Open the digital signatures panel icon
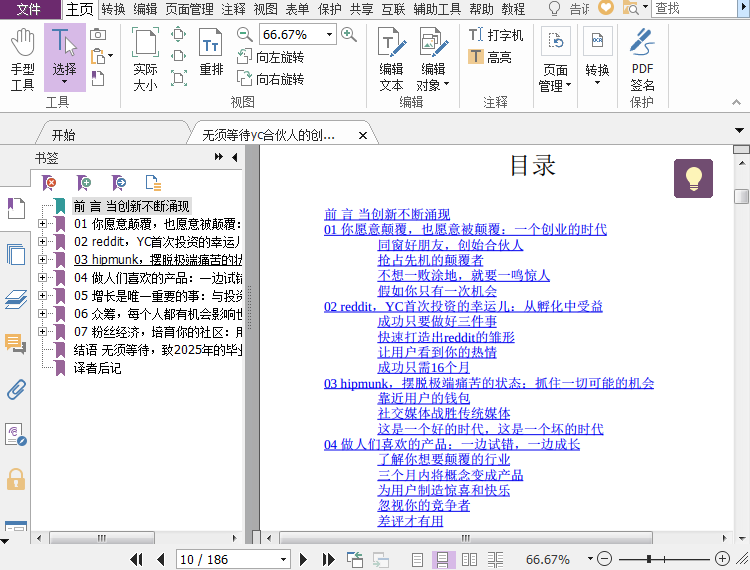750x570 pixels. point(16,435)
